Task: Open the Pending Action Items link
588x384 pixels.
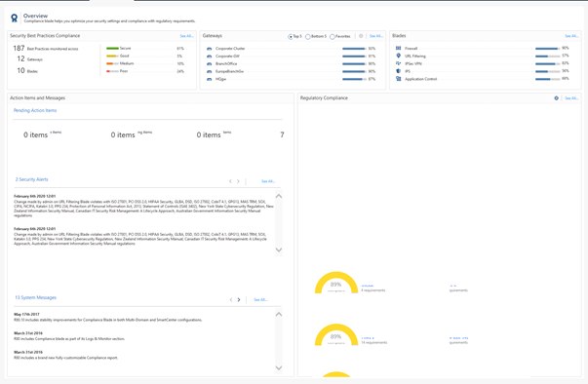Action: pos(35,110)
